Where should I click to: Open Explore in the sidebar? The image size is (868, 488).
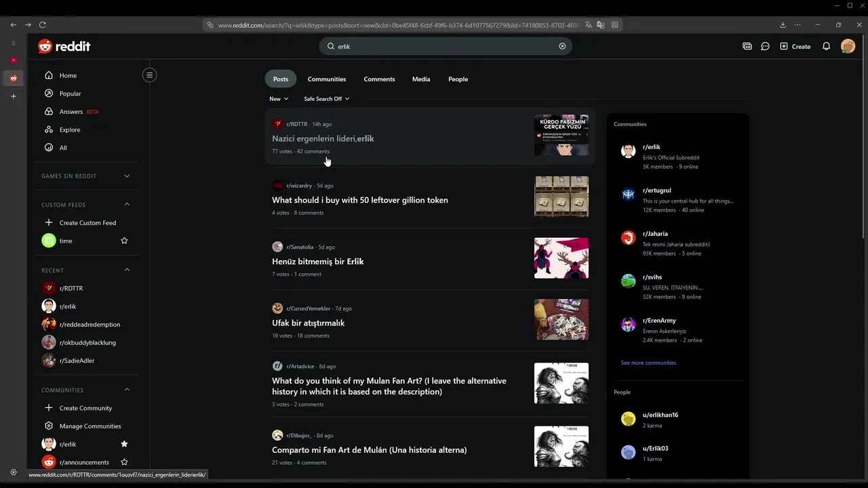coord(69,129)
